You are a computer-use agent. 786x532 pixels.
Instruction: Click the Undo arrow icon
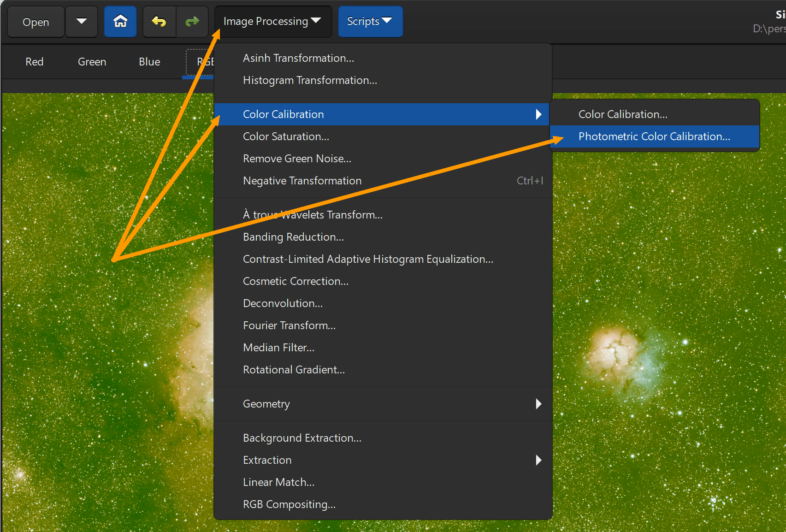(x=159, y=21)
